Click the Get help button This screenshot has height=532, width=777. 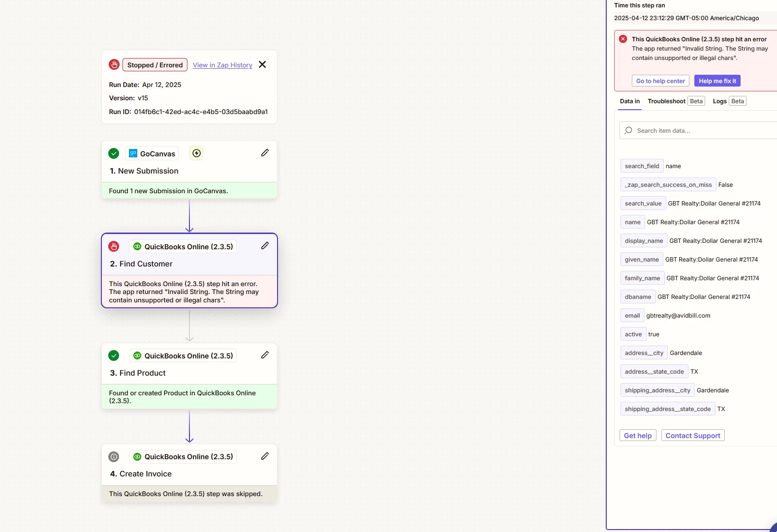[x=638, y=436]
